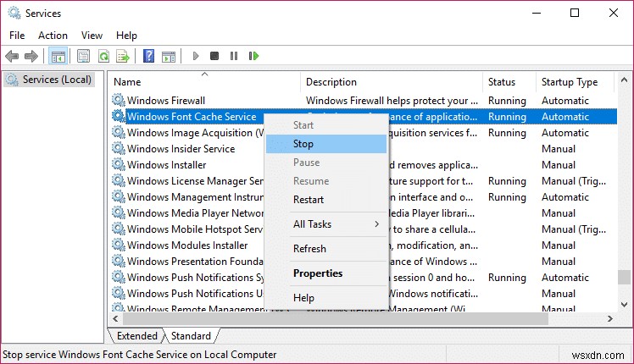Click gear icon beside Windows Font Cache Service
The width and height of the screenshot is (634, 364).
click(119, 116)
